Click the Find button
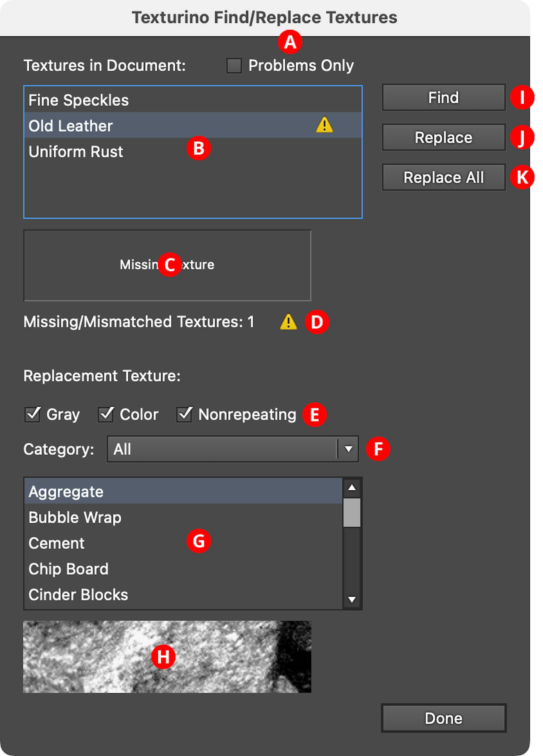The width and height of the screenshot is (543, 756). (443, 98)
